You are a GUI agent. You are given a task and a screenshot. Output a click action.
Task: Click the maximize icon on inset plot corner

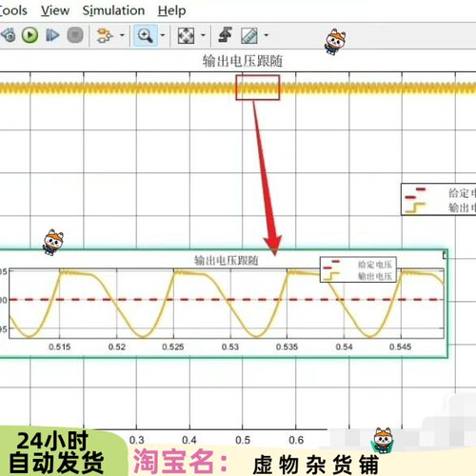pyautogui.click(x=445, y=254)
